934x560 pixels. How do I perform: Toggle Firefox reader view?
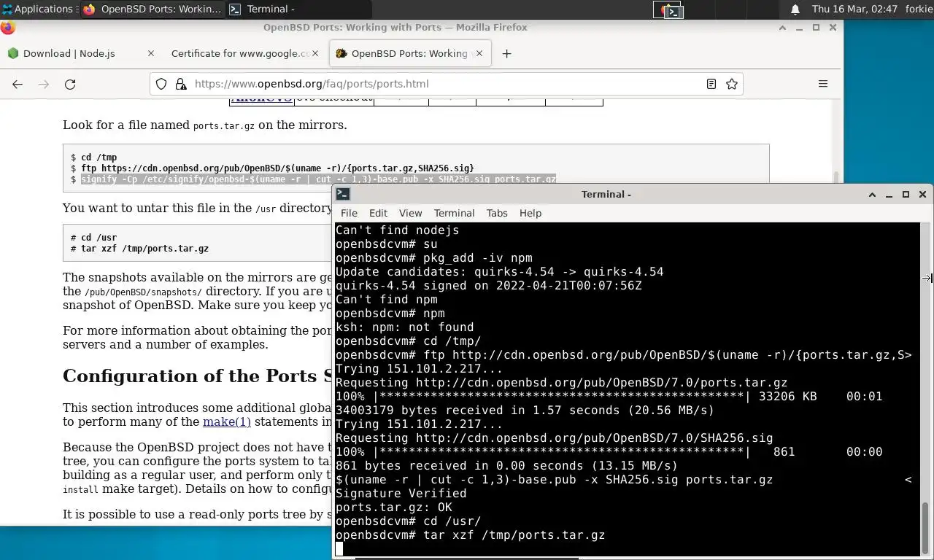pos(711,84)
